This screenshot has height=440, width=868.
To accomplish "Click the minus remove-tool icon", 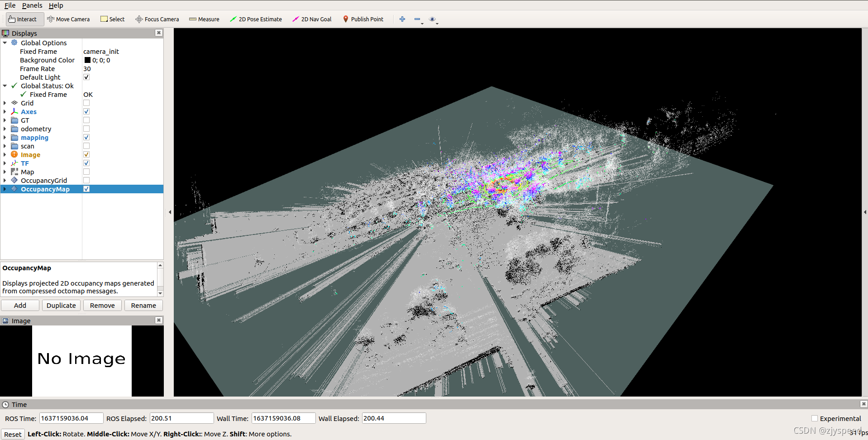I will [x=417, y=19].
